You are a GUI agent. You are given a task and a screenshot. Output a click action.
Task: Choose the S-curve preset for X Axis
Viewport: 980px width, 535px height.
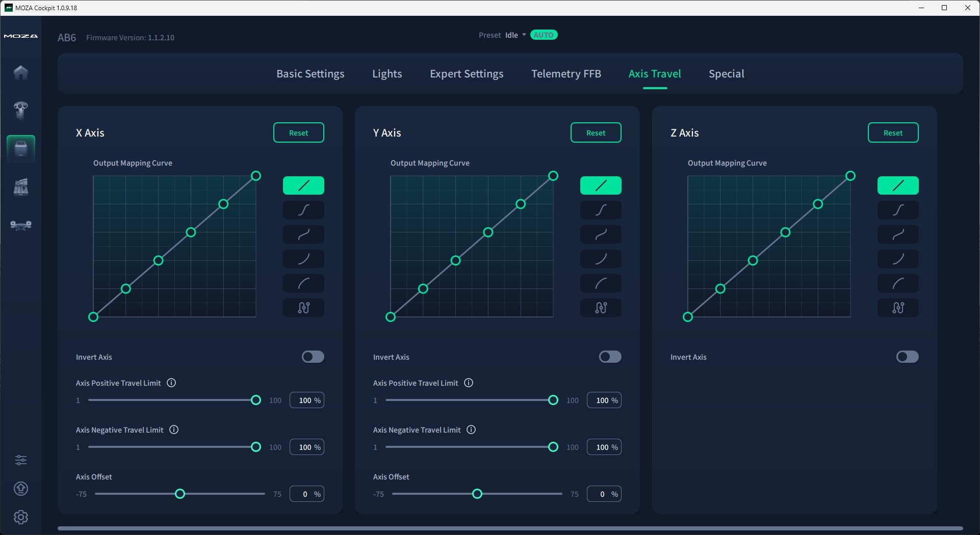click(303, 210)
